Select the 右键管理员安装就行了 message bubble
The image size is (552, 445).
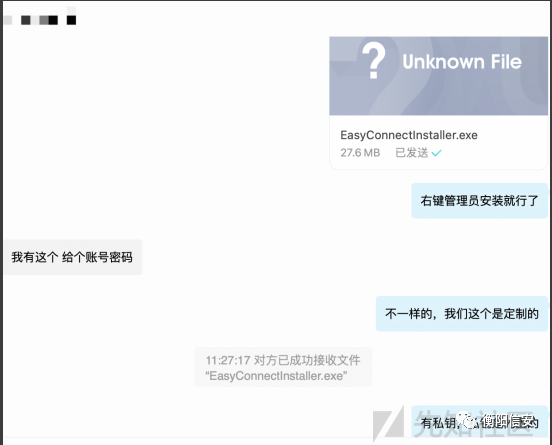[479, 201]
